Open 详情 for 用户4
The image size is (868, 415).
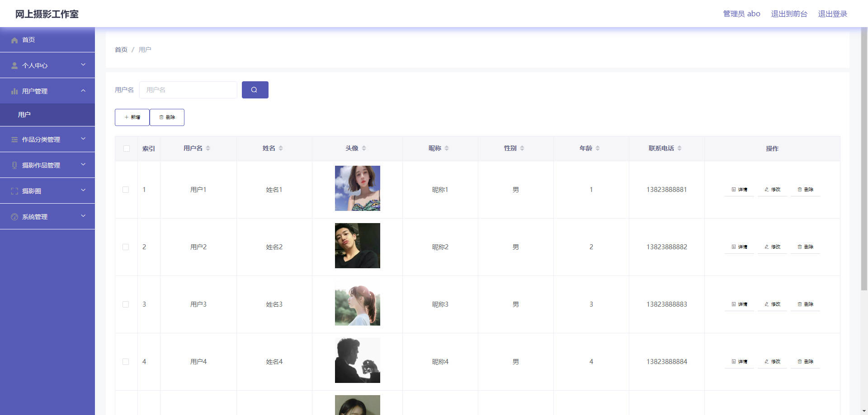(739, 362)
